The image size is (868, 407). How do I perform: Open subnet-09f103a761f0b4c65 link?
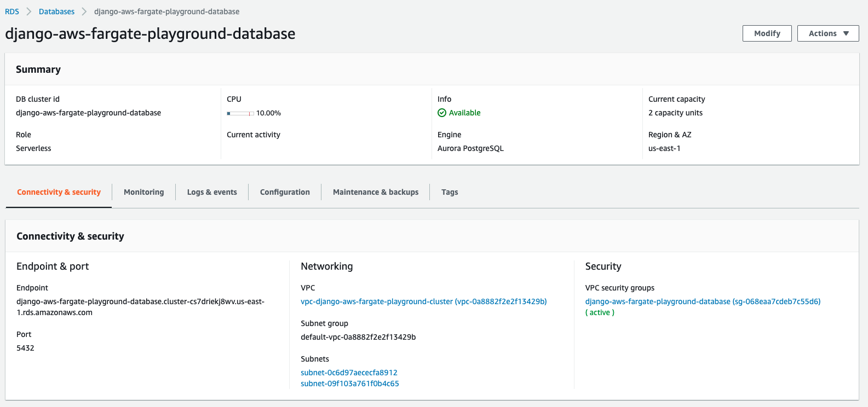pyautogui.click(x=349, y=383)
